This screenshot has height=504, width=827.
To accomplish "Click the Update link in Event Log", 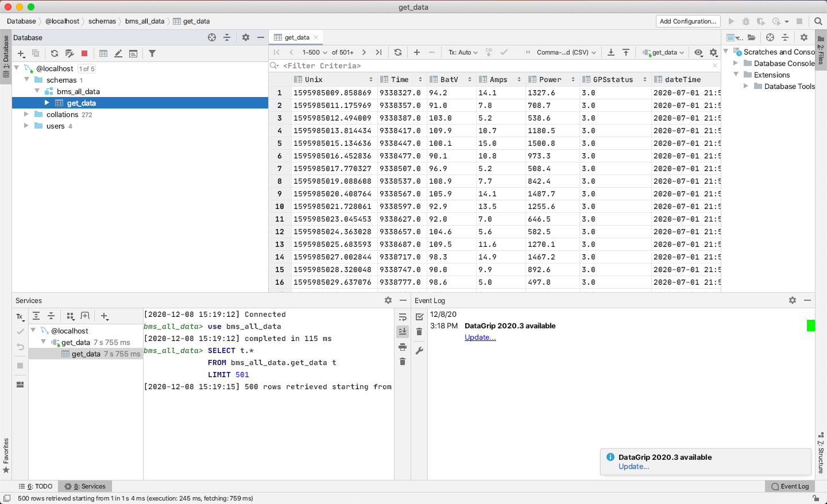I will tap(480, 338).
